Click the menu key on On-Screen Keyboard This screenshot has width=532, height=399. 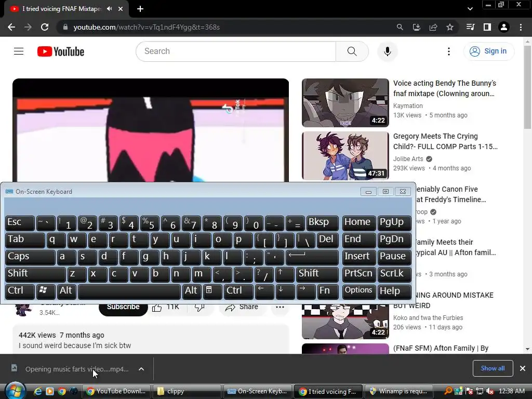tap(212, 291)
